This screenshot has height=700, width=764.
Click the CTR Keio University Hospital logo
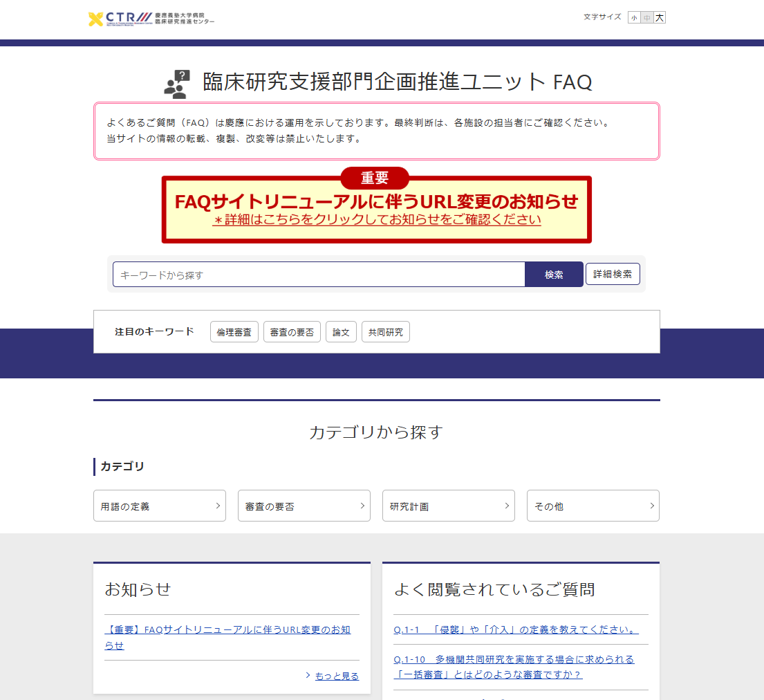click(x=151, y=19)
